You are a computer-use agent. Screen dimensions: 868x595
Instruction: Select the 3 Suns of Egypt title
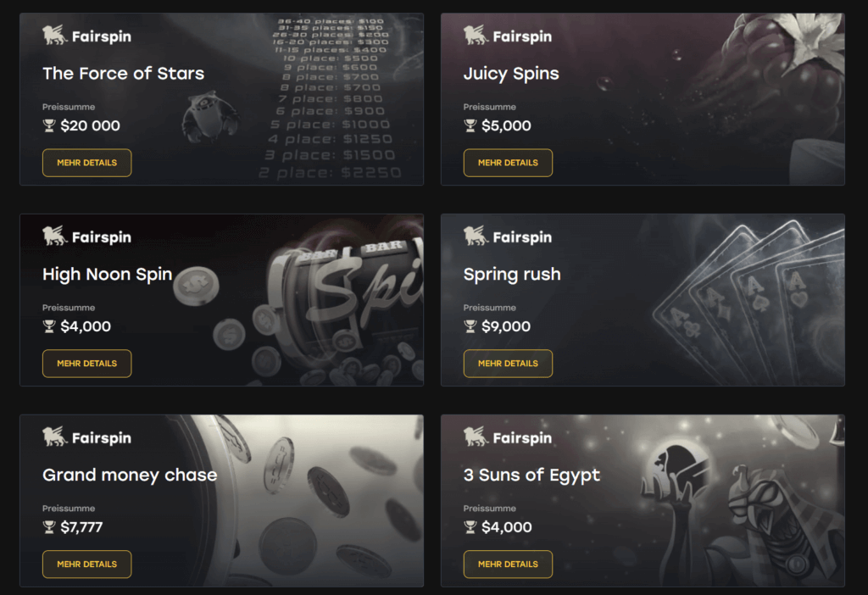click(531, 475)
